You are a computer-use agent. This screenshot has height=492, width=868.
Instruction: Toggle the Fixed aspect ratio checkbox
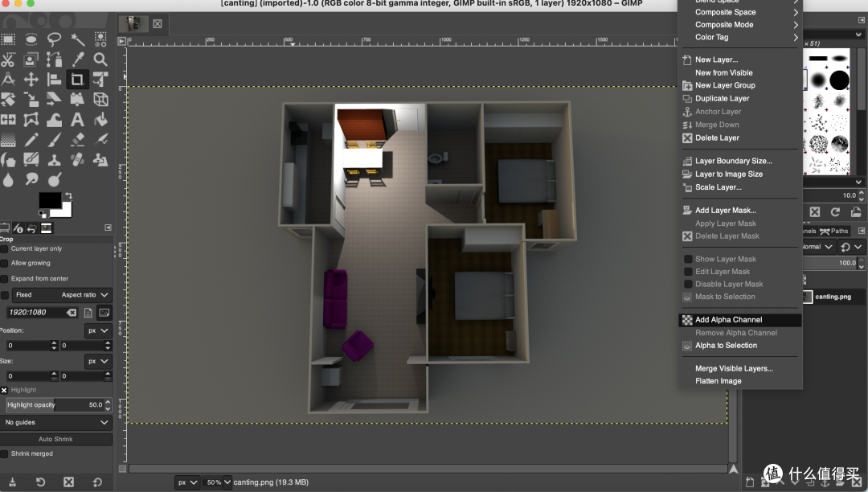pos(5,295)
